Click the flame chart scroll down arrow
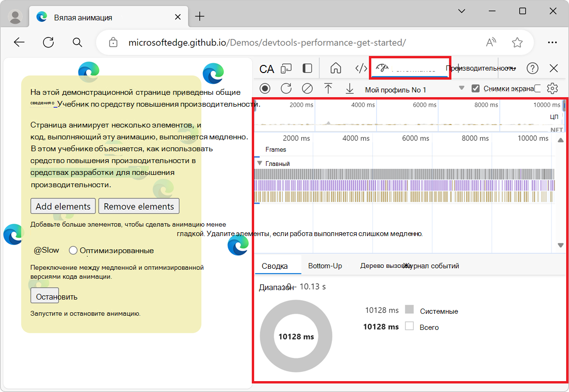The image size is (569, 392). 560,245
